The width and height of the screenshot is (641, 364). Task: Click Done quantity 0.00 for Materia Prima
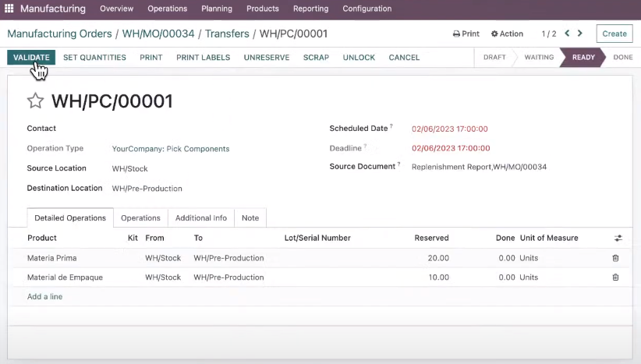coord(507,258)
